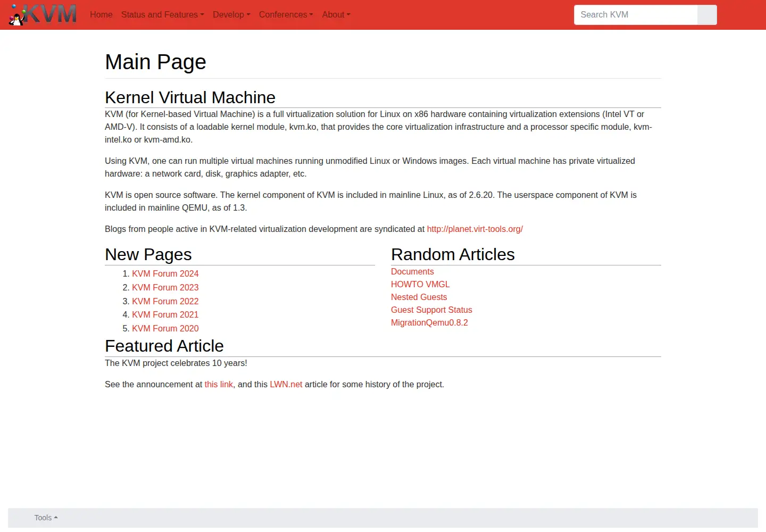The image size is (766, 532).
Task: Open the Develop dropdown menu
Action: 231,15
